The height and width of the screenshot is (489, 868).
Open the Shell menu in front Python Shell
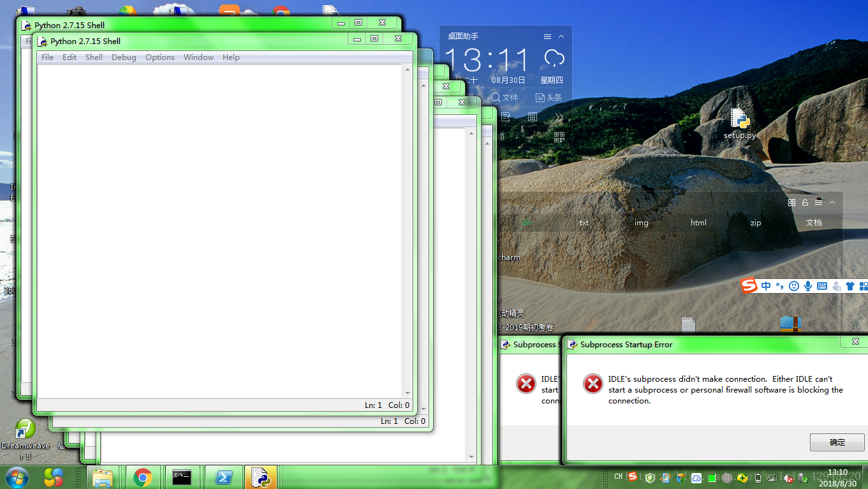coord(94,57)
